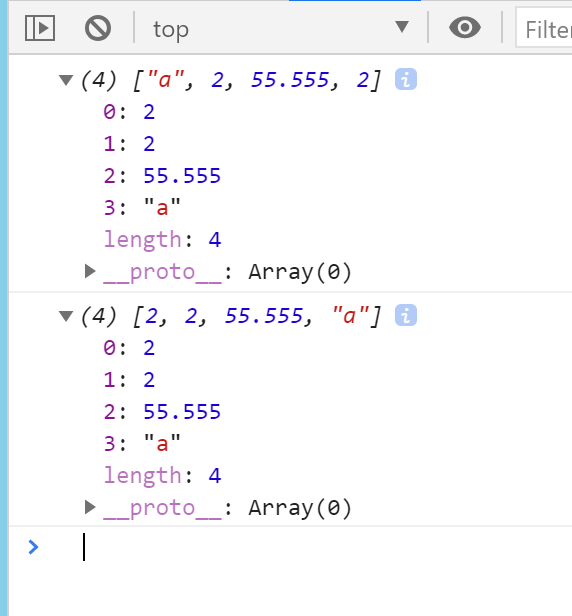Select length: 4 in first array
Image resolution: width=572 pixels, height=616 pixels.
tap(162, 240)
